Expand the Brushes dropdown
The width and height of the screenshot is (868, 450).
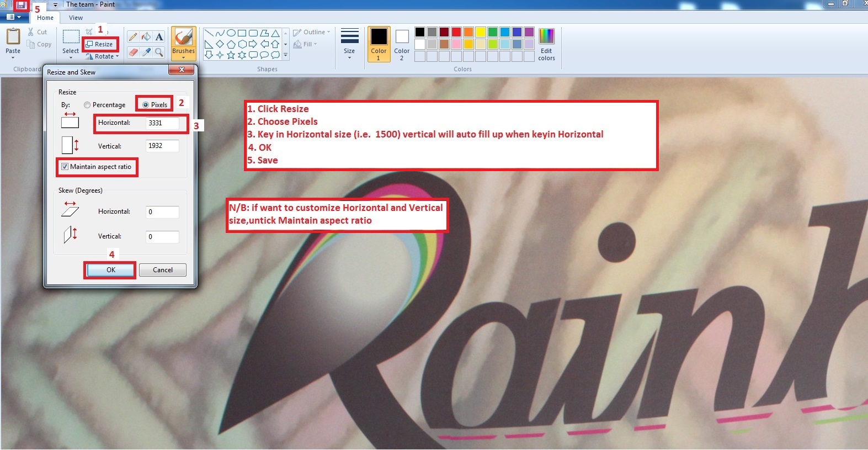(183, 57)
